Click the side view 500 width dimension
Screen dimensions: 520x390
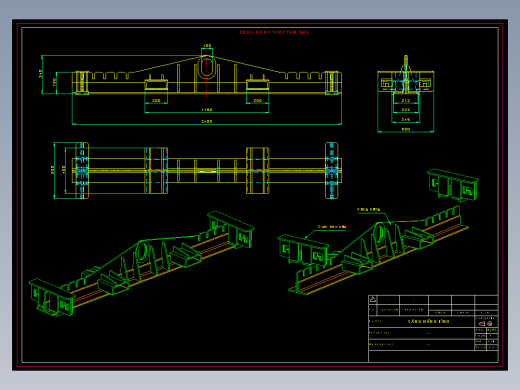point(406,129)
